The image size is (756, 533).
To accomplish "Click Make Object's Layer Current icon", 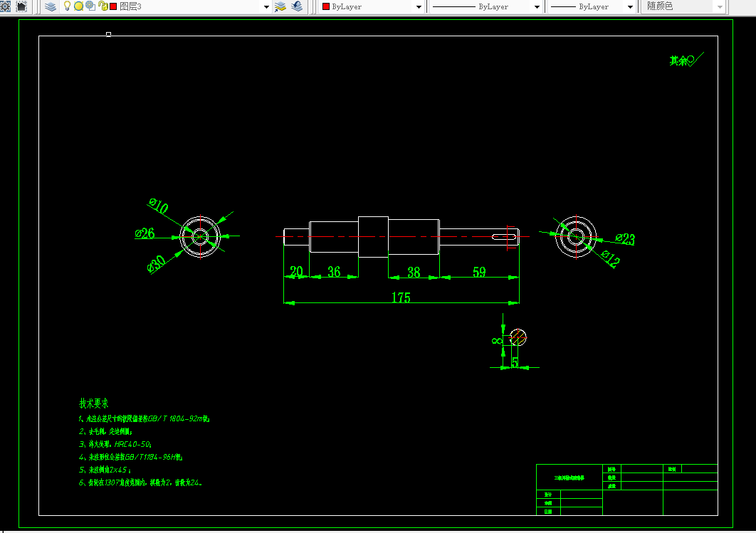I will coord(280,6).
